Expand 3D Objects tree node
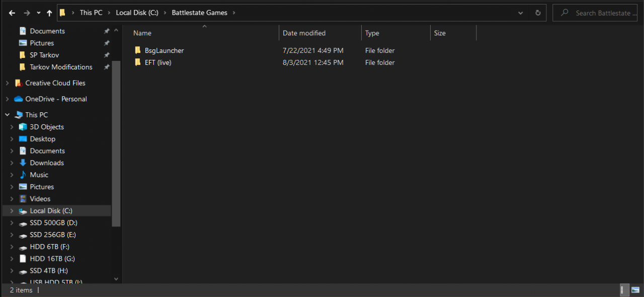The height and width of the screenshot is (297, 644). [12, 127]
